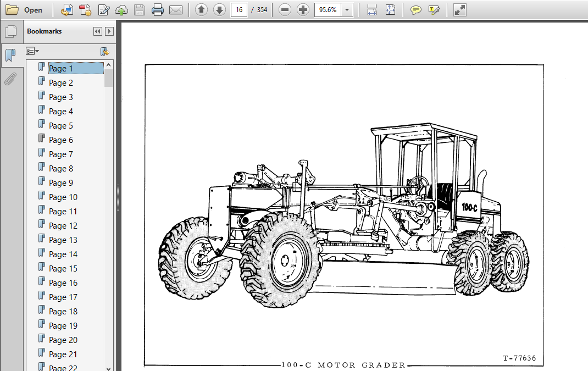The width and height of the screenshot is (588, 371).
Task: Click the T-77636 figure number
Action: point(519,358)
